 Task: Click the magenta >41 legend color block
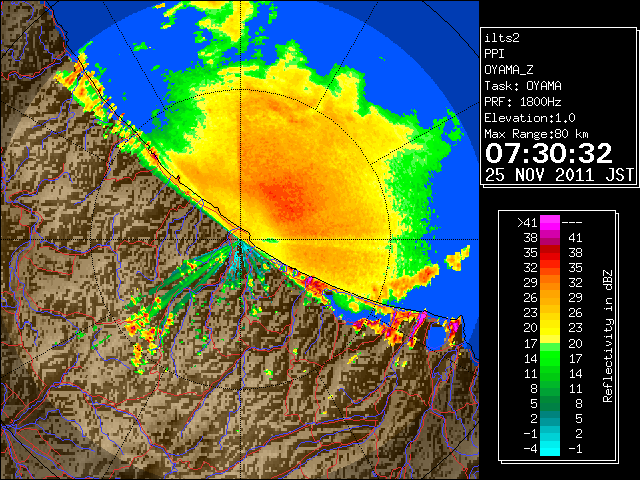(x=550, y=222)
